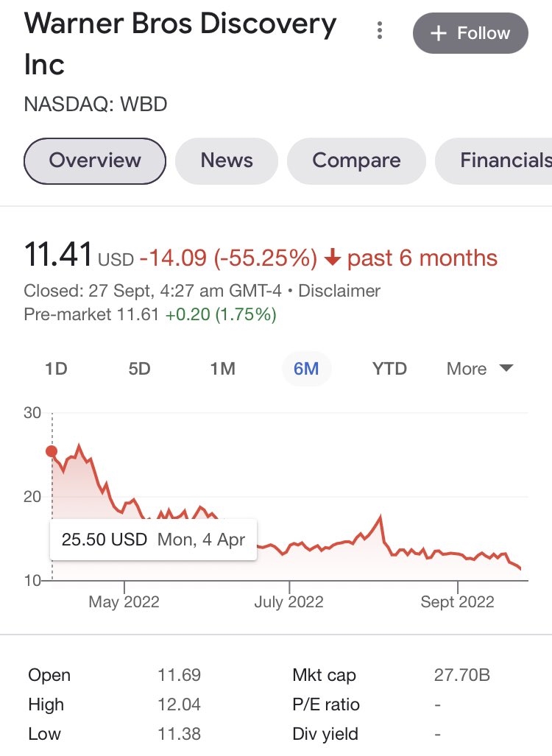Click the 25.50 USD price tooltip
This screenshot has height=756, width=552.
[153, 540]
